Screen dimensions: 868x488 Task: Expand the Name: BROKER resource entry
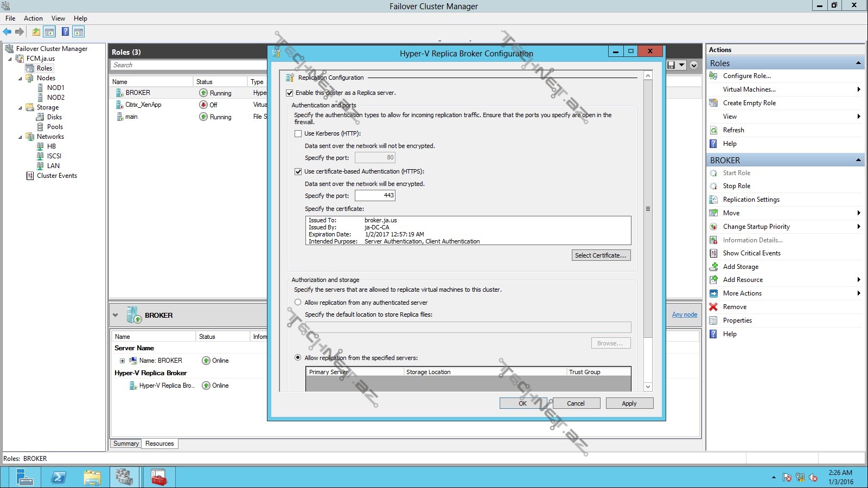[122, 361]
